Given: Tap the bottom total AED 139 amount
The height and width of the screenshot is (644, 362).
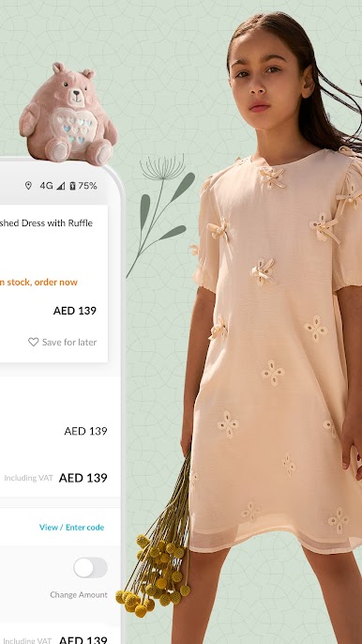Looking at the screenshot, I should point(83,639).
